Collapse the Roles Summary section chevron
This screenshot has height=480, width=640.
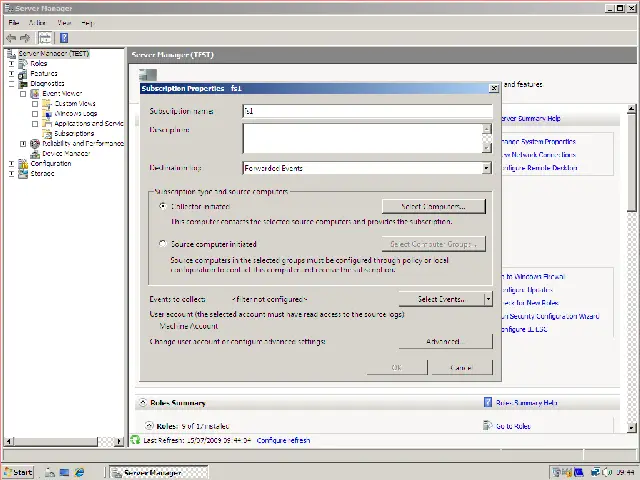(142, 402)
